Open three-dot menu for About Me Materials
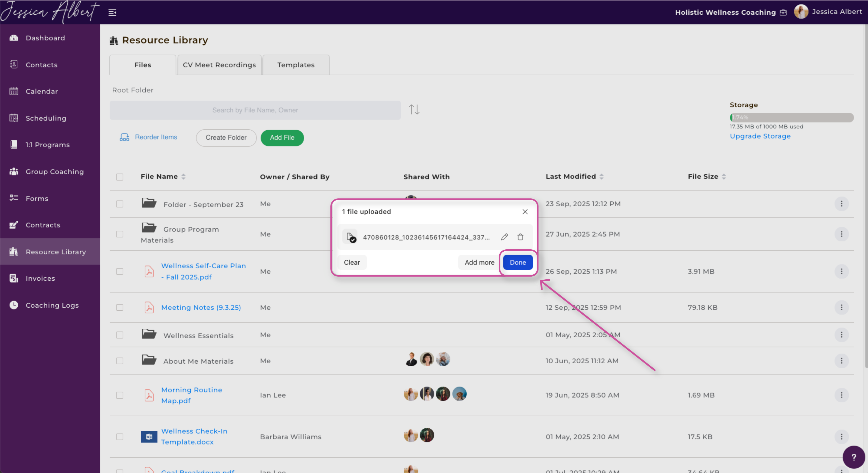 click(x=841, y=361)
